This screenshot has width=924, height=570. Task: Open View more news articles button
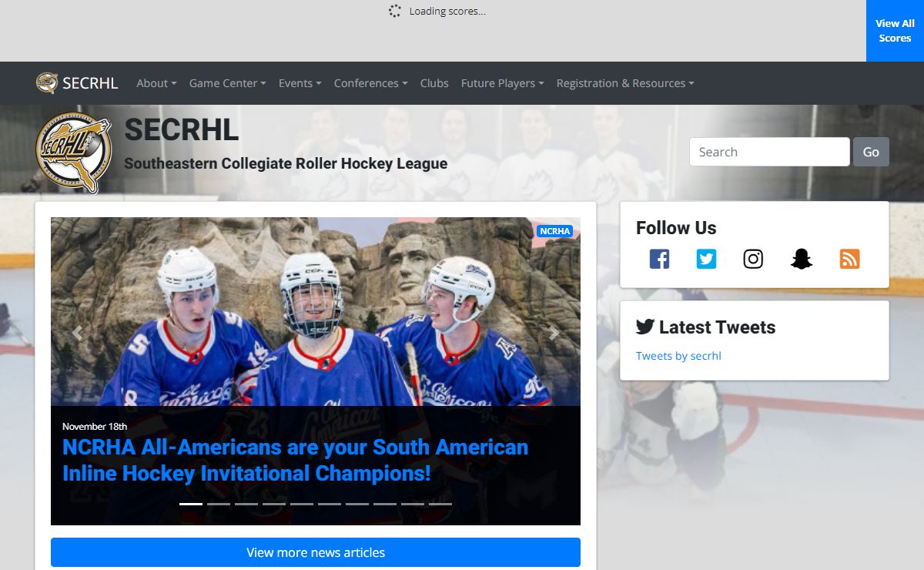(316, 552)
